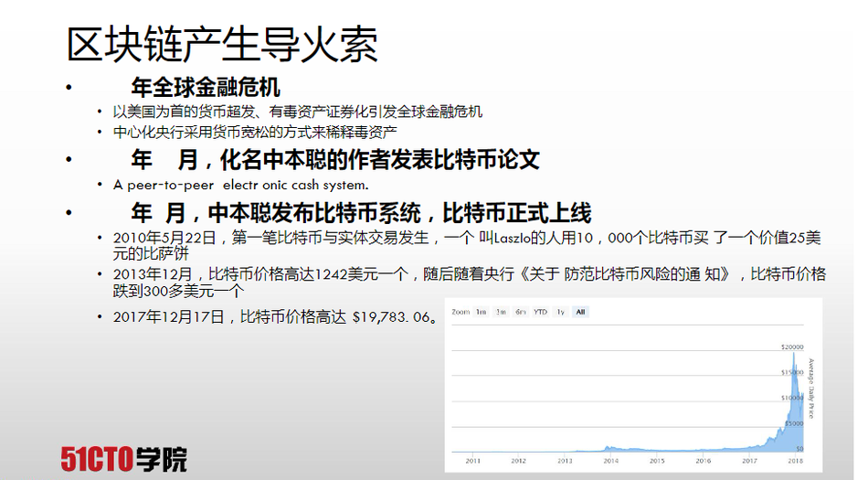
Task: Click the Average Daily Price axis title
Action: click(810, 389)
